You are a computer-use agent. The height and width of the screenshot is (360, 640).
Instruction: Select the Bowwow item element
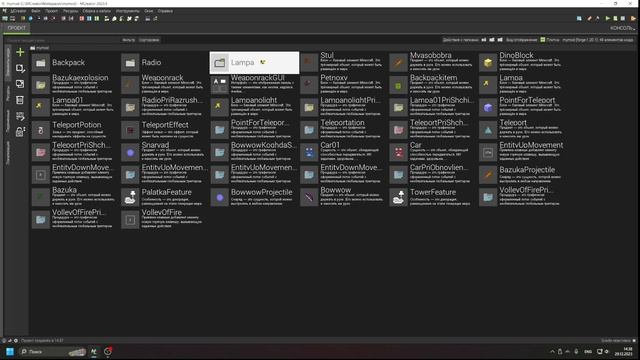coord(343,197)
